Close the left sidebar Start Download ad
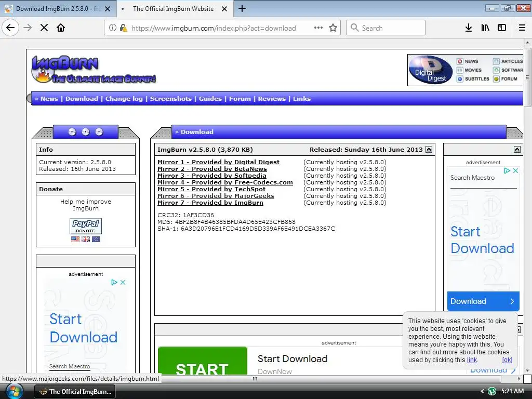Viewport: 532px width, 399px height. [x=123, y=282]
